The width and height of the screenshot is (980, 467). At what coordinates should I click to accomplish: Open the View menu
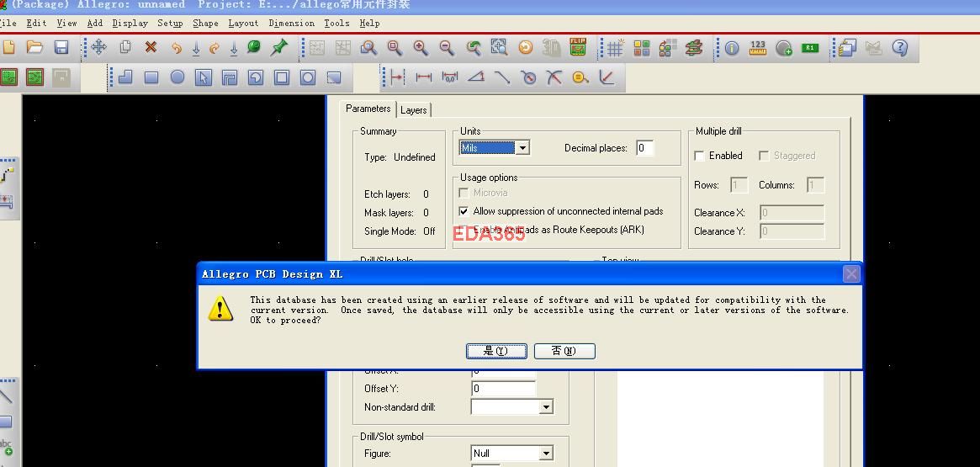66,23
